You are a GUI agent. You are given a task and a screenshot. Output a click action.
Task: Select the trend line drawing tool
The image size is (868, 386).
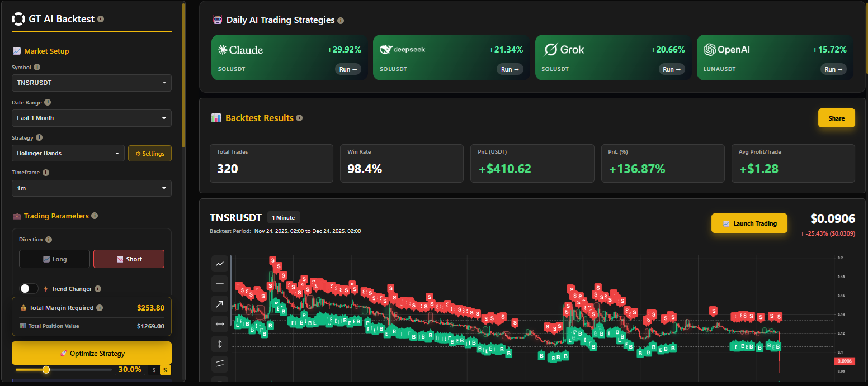tap(219, 264)
